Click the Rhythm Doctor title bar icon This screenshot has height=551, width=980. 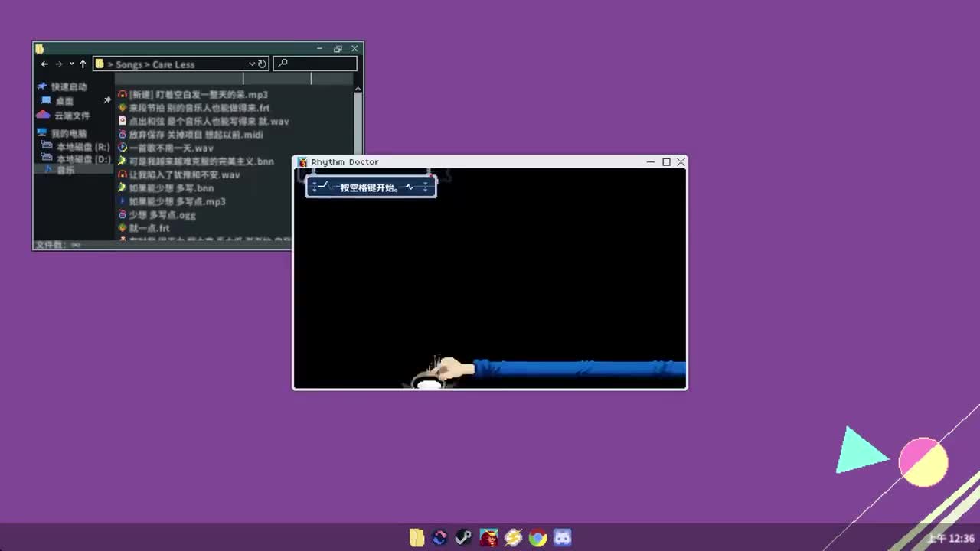tap(302, 162)
